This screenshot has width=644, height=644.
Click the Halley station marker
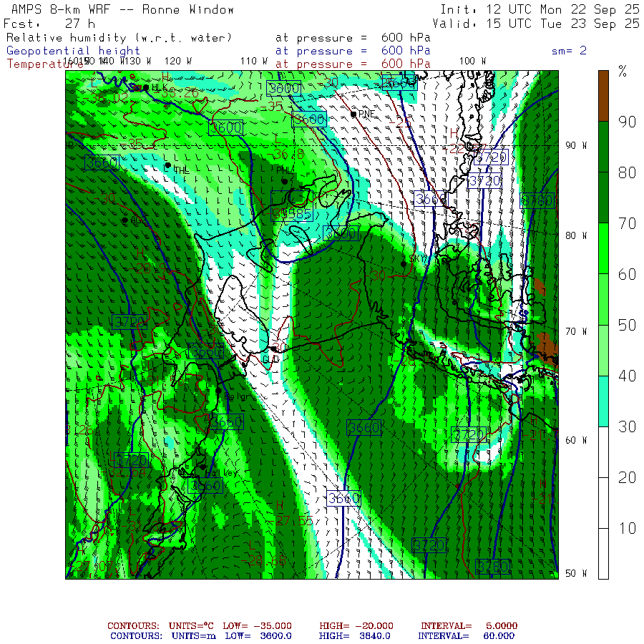(x=202, y=467)
